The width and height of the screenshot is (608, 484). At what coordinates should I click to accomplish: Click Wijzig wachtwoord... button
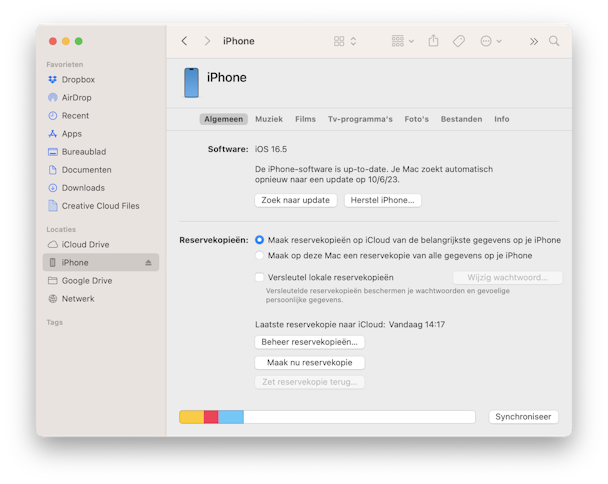click(507, 278)
